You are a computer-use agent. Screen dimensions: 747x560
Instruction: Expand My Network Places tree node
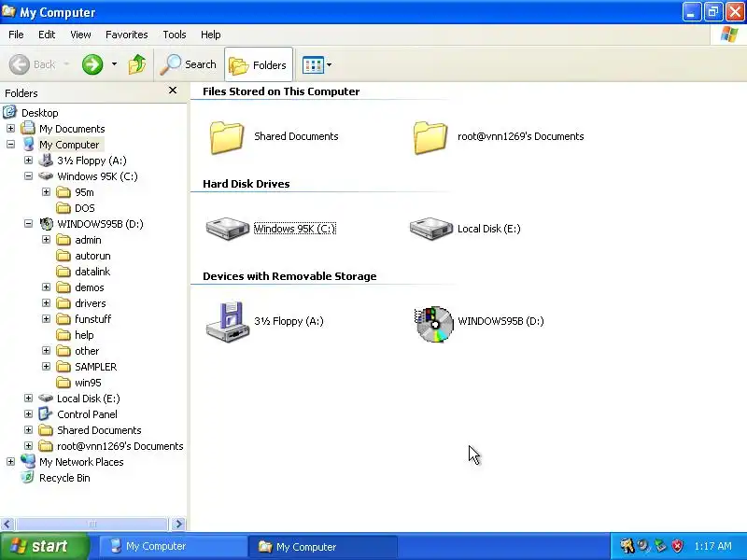coord(10,462)
